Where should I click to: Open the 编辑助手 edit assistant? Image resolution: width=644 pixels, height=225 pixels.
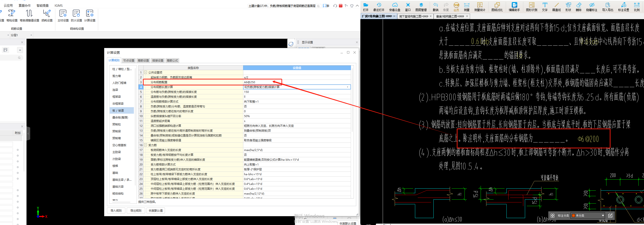[514, 7]
